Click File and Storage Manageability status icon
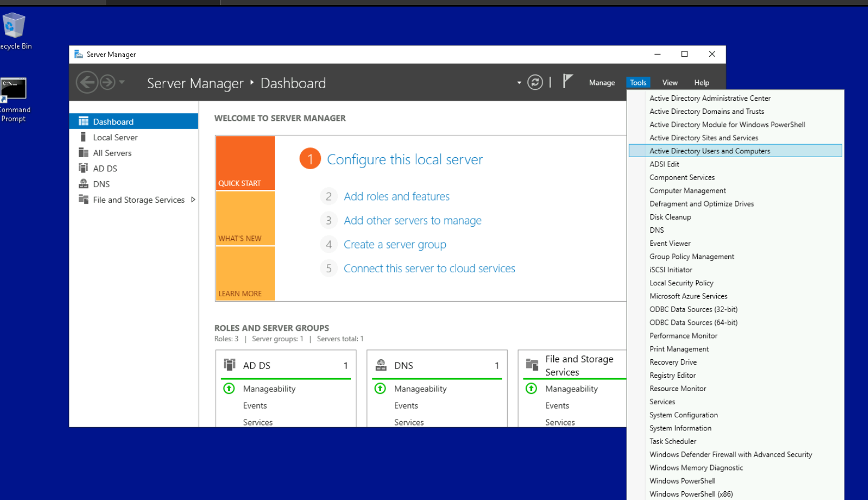The image size is (868, 500). coord(531,388)
